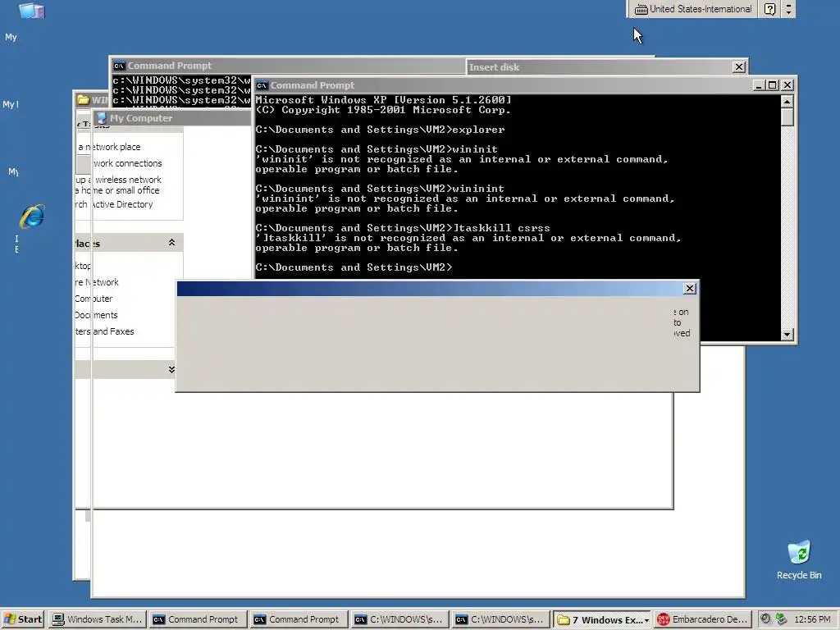
Task: Switch to Embarcadero Dev-C++ taskbar button
Action: [x=702, y=619]
